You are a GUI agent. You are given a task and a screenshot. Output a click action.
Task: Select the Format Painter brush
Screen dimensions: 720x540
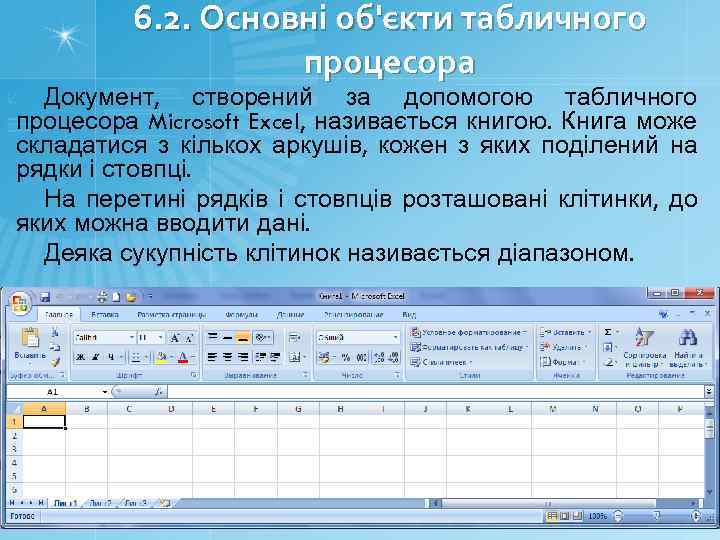click(x=55, y=362)
